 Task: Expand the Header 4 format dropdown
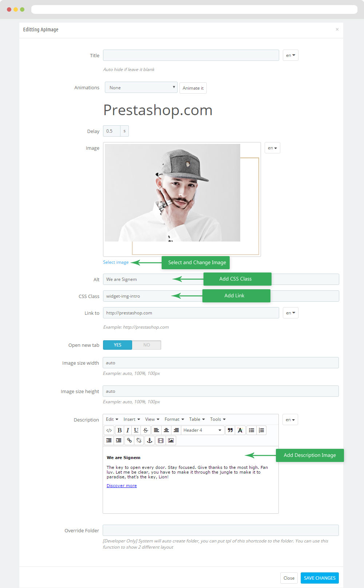click(x=203, y=430)
